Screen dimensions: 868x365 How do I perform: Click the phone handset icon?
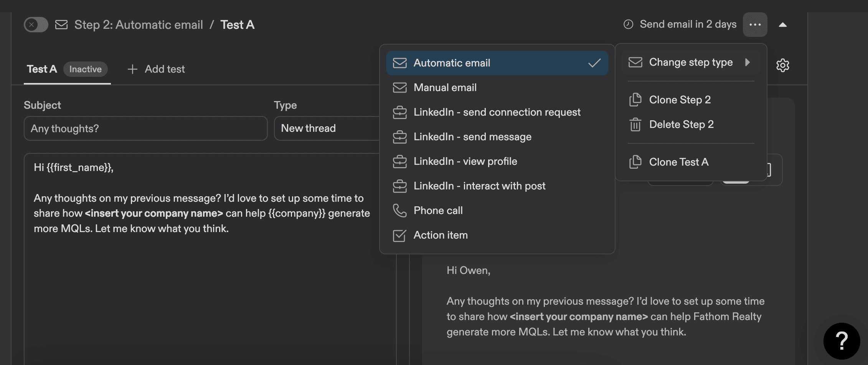[x=399, y=211]
